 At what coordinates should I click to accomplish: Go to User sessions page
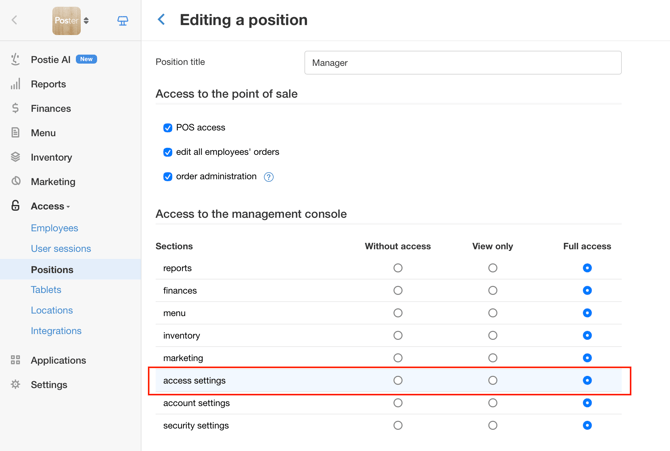click(x=61, y=248)
